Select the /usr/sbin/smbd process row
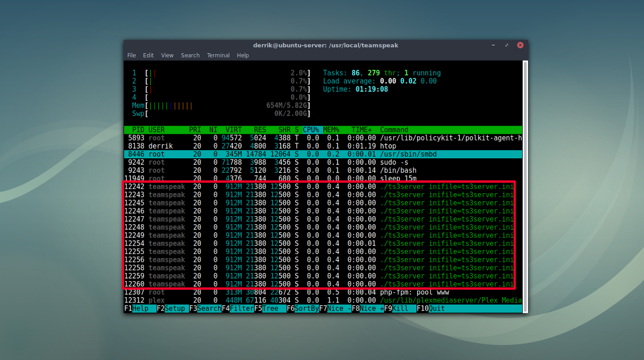Image resolution: width=644 pixels, height=360 pixels. click(323, 154)
